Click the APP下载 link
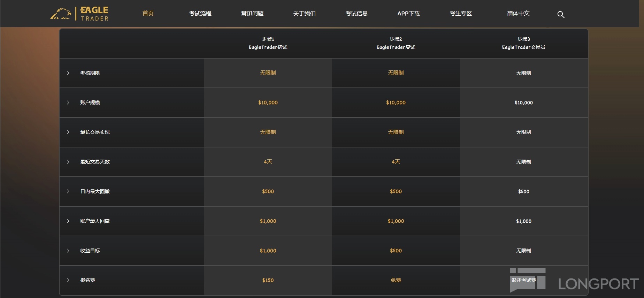Screen dimensions: 644x298 (x=408, y=13)
